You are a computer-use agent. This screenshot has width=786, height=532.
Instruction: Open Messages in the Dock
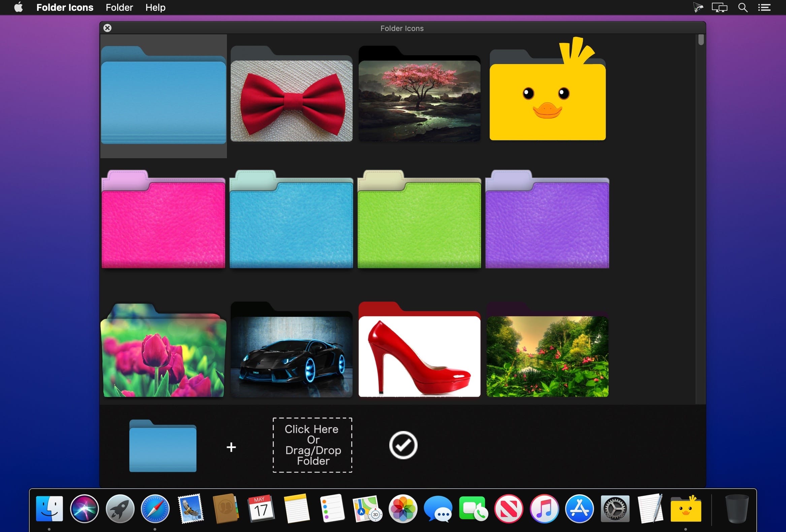pos(438,509)
